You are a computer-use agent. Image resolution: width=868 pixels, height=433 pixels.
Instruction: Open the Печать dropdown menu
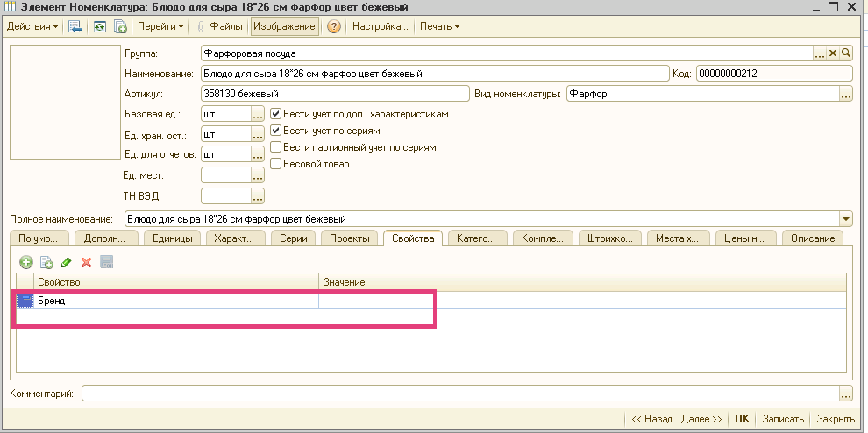pos(439,27)
